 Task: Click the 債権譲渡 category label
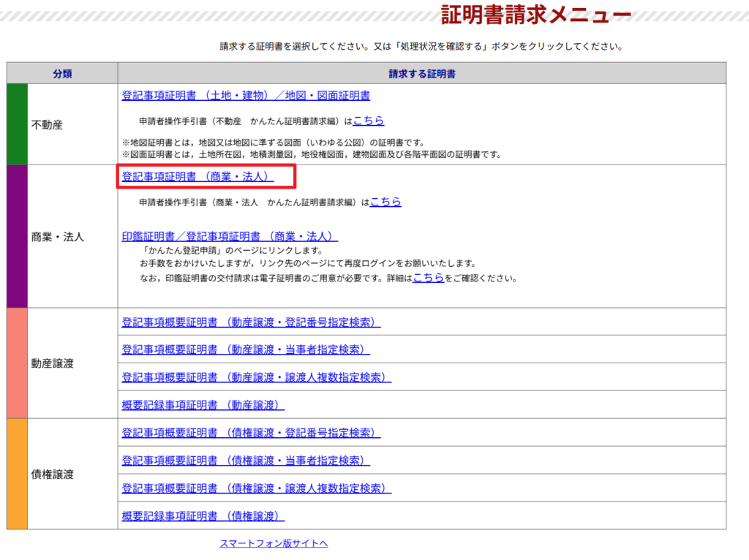click(52, 474)
